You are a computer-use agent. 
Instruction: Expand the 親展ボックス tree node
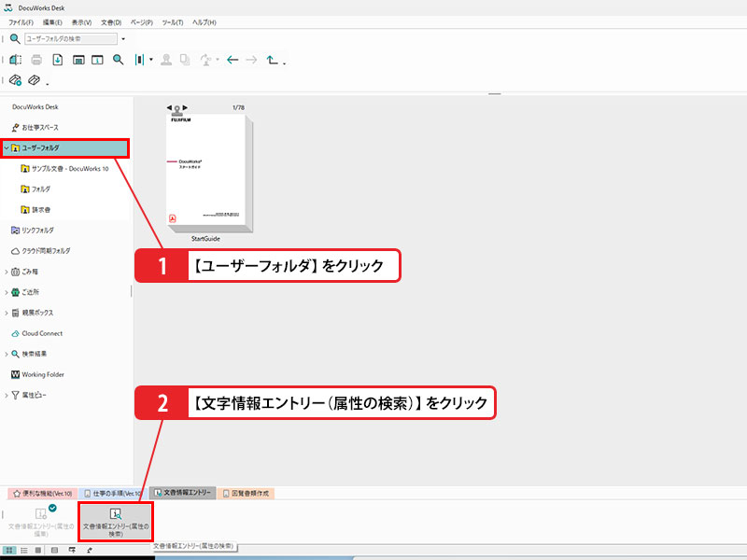[6, 313]
